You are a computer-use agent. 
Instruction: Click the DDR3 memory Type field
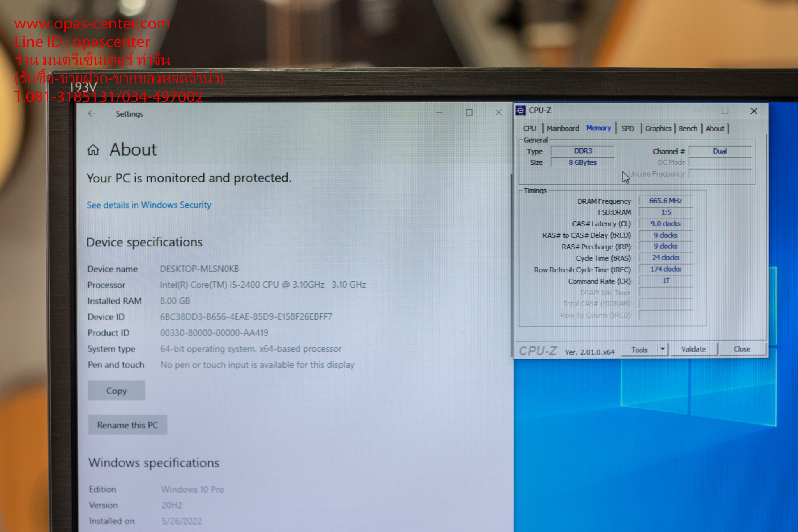tap(583, 151)
